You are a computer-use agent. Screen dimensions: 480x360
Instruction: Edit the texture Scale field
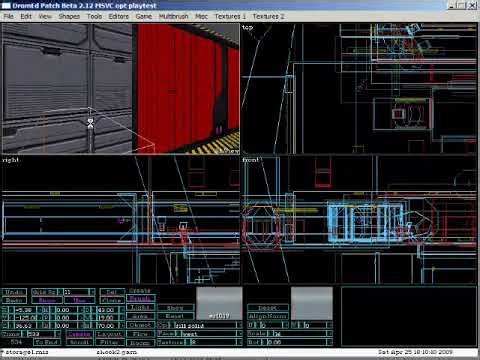click(300, 333)
